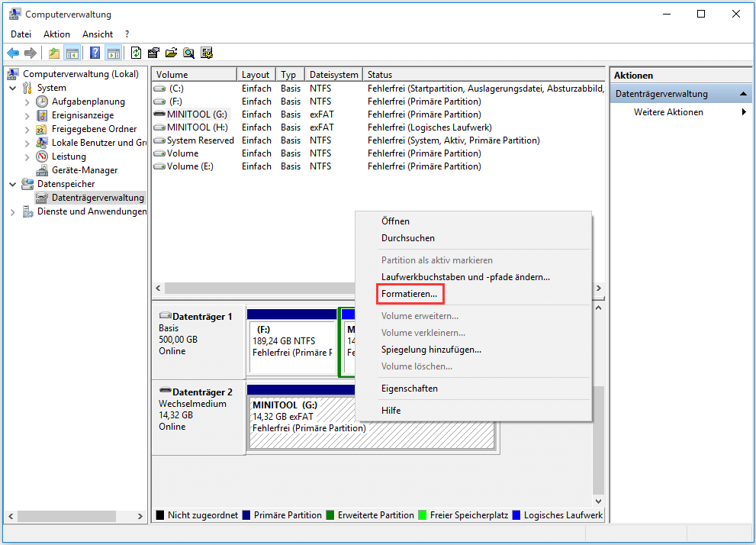Sort by the Status column header

[x=484, y=75]
